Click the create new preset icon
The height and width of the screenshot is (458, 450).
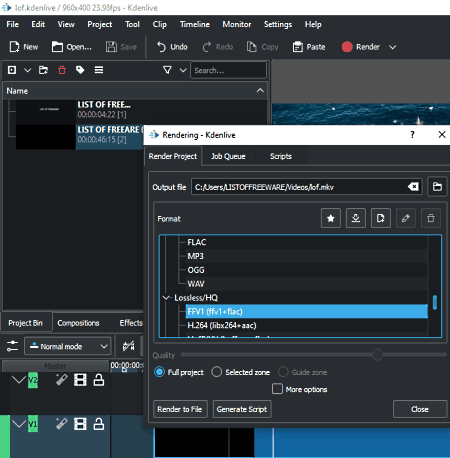click(381, 218)
